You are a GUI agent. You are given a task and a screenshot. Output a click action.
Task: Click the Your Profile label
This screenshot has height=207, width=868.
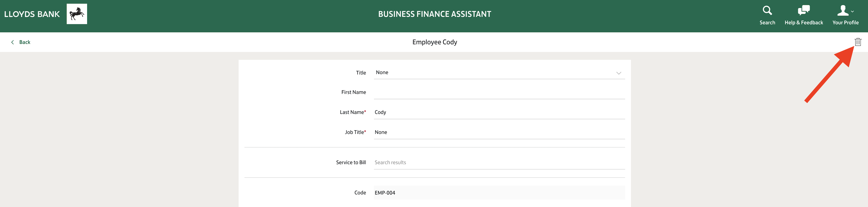click(x=845, y=23)
